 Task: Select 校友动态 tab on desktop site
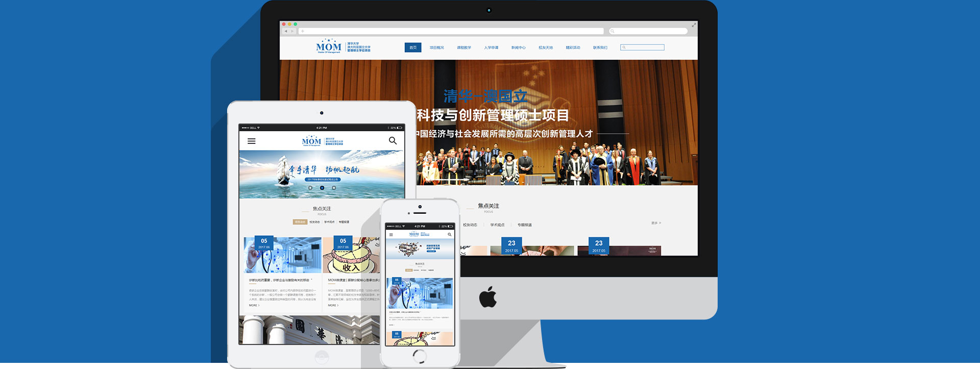coord(470,225)
